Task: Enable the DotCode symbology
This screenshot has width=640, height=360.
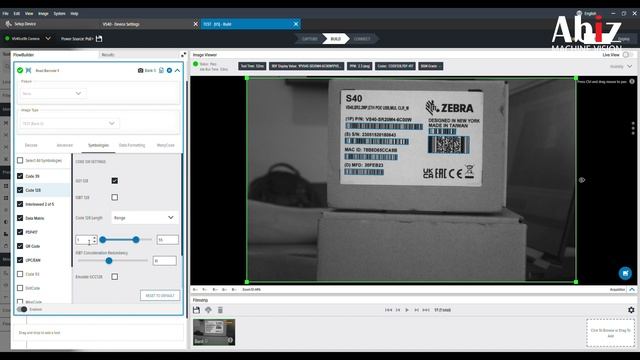Action: 20,288
